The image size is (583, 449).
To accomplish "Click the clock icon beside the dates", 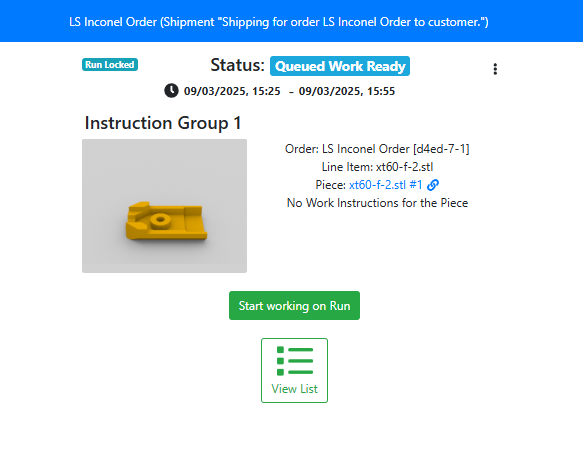I will point(171,91).
